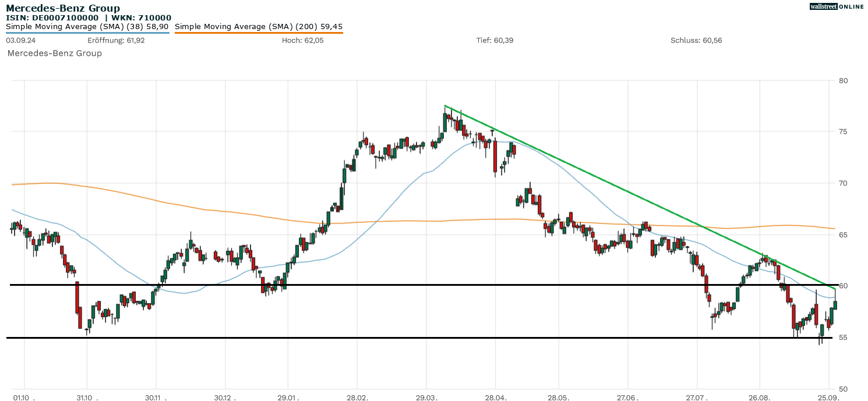Click the wallstreet ONLINE logo

pyautogui.click(x=837, y=6)
